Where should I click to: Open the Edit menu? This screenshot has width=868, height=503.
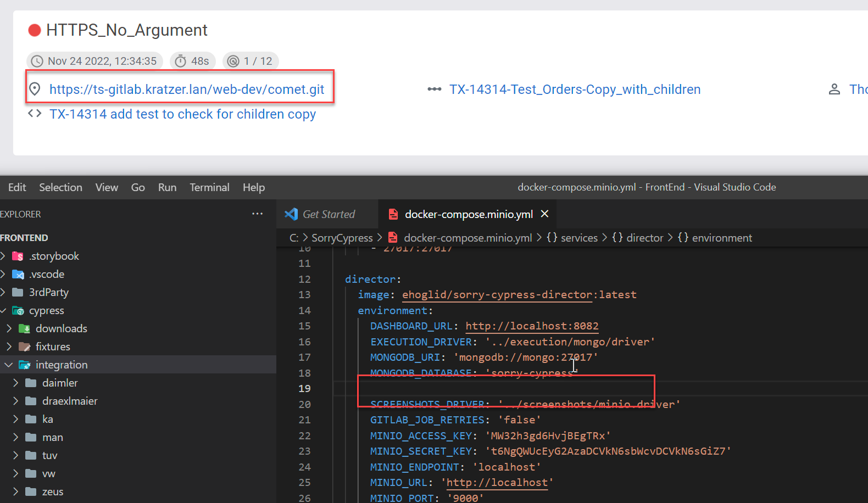coord(17,187)
